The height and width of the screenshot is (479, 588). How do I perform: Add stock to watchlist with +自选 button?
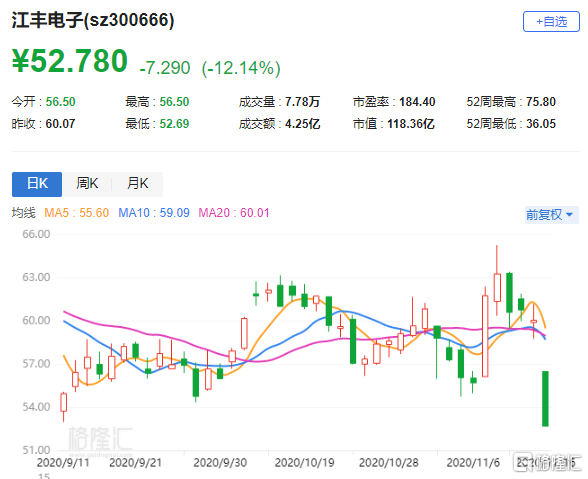click(551, 22)
